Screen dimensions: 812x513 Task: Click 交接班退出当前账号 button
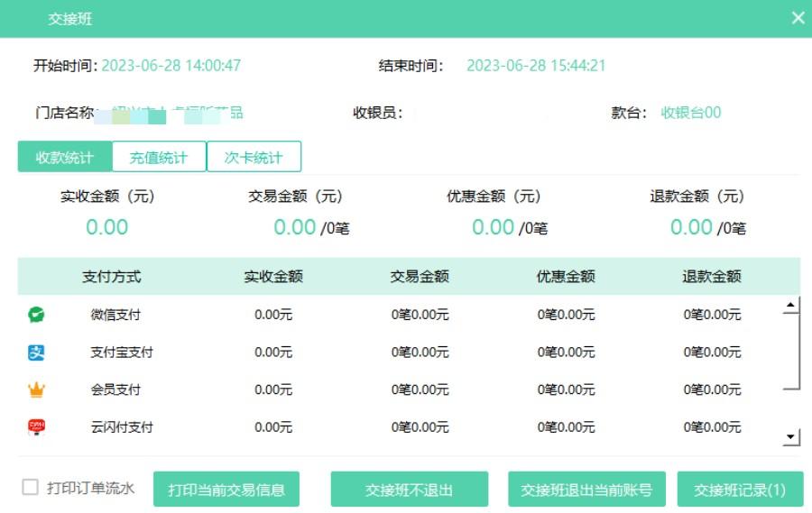tap(586, 490)
